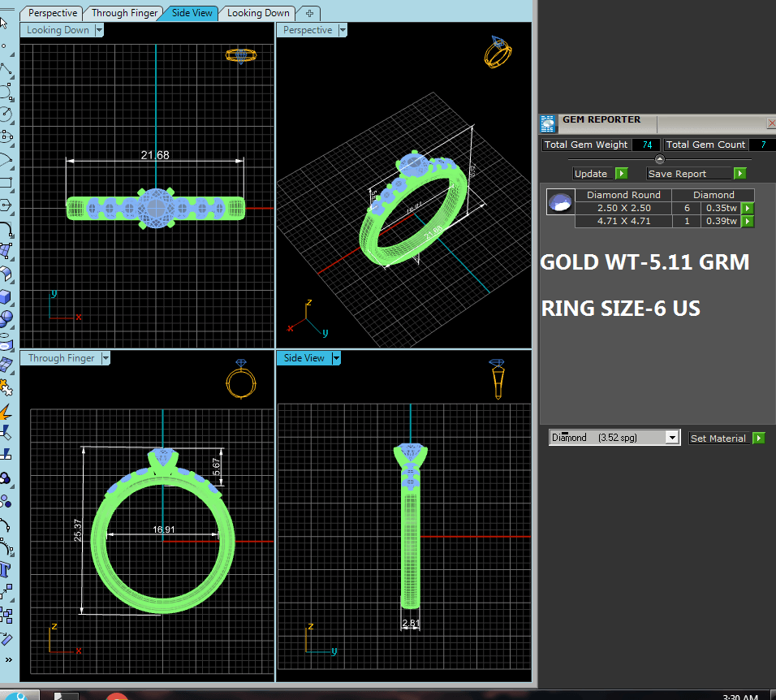Switch to the Side View tab

(192, 13)
